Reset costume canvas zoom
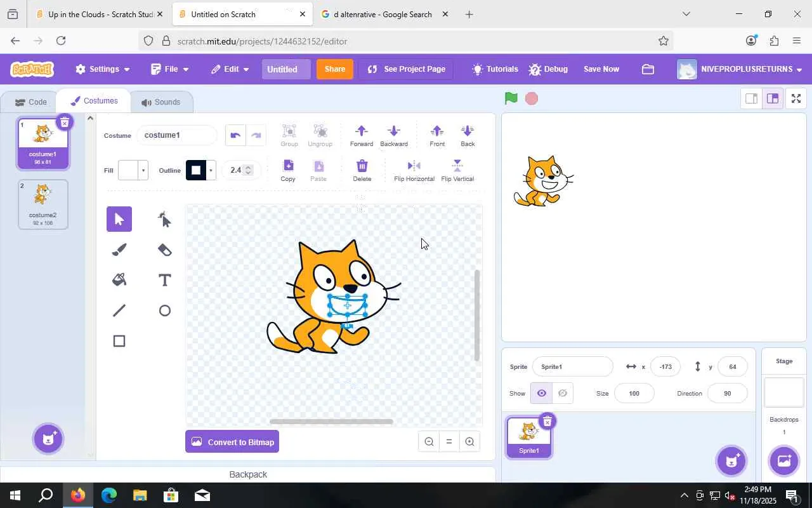 click(449, 442)
